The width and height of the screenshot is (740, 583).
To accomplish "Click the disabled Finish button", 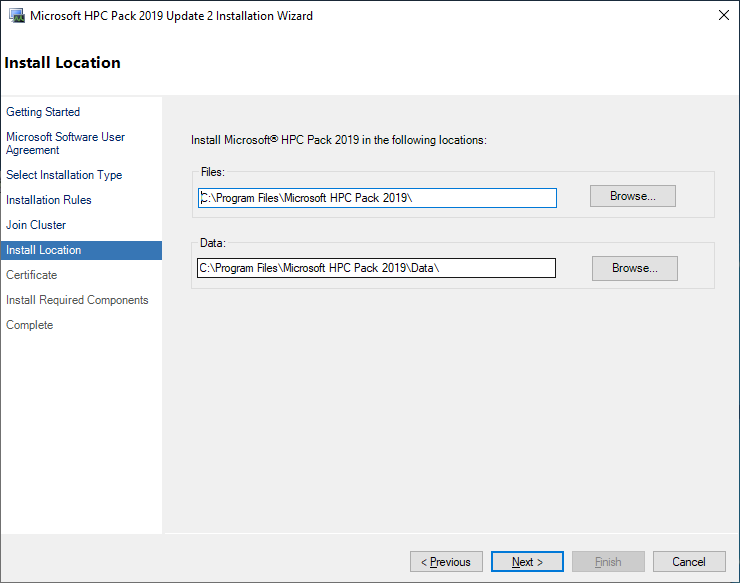I will (608, 562).
